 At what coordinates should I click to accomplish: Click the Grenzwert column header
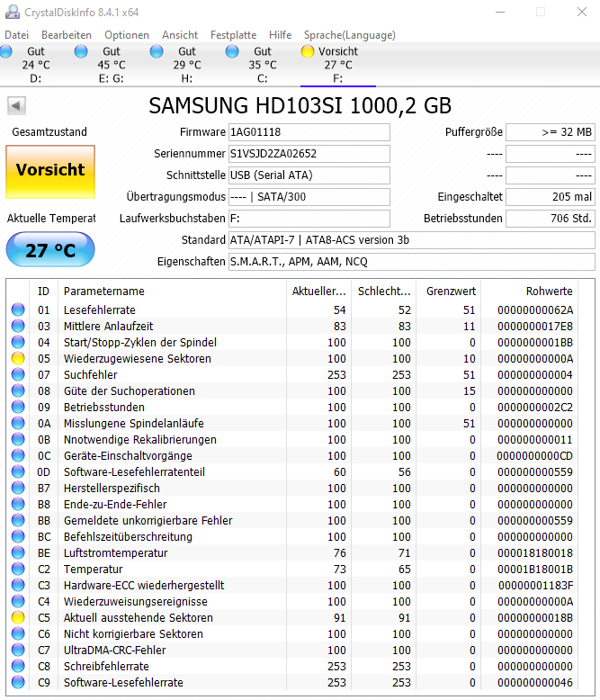tap(448, 292)
